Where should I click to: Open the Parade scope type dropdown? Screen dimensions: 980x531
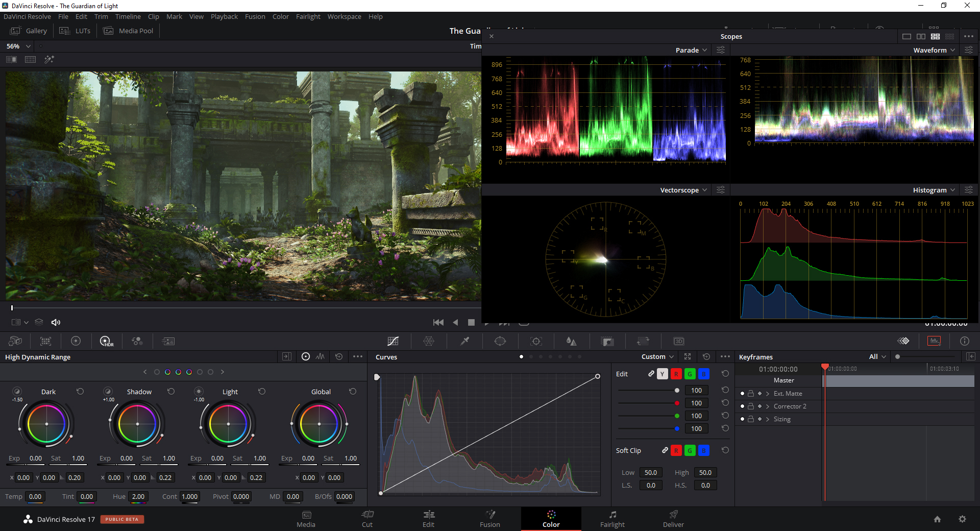coord(691,50)
